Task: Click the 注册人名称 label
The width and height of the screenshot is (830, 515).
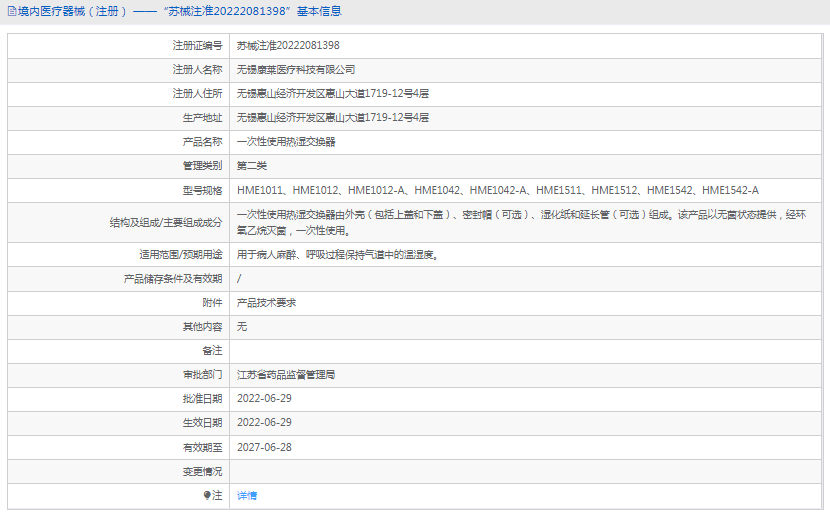Action: point(197,70)
